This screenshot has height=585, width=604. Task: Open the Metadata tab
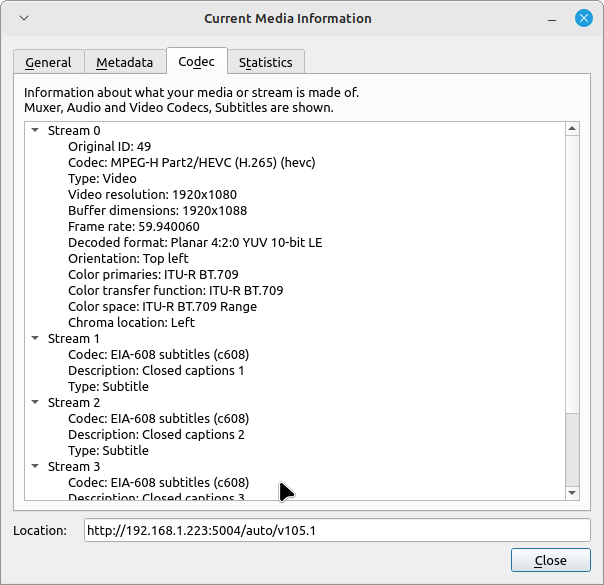coord(124,62)
